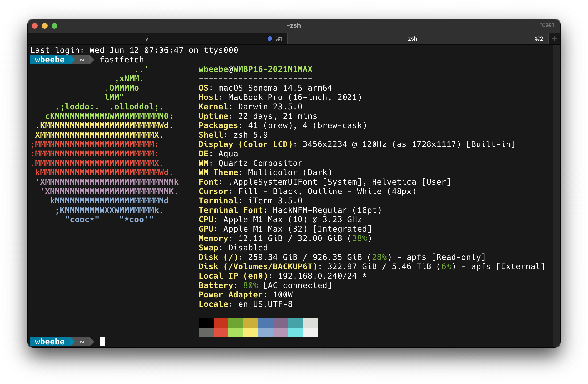This screenshot has height=384, width=588.
Task: Close the terminal window with red button
Action: (35, 26)
